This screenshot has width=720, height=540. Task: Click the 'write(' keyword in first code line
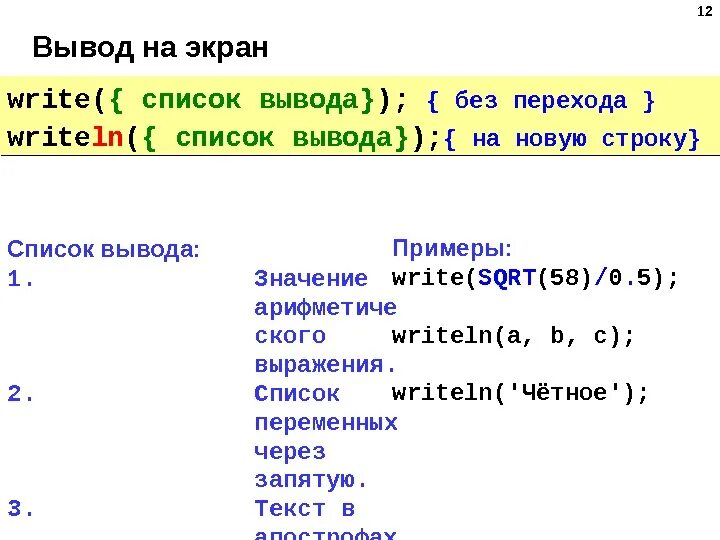tap(56, 100)
